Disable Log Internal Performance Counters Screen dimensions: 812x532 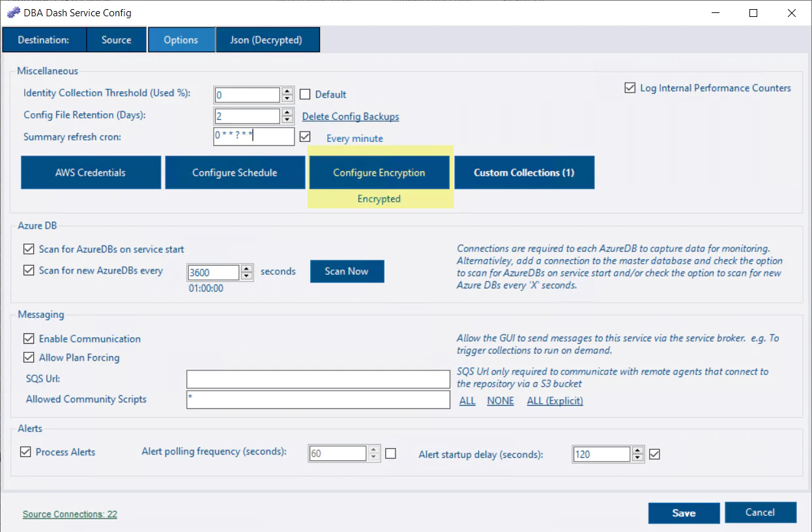[x=630, y=88]
